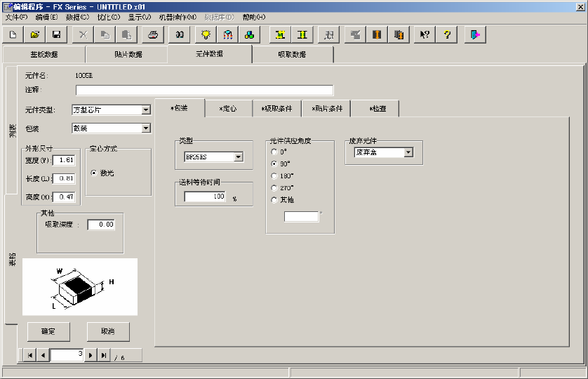Click the New file toolbar icon

[13, 34]
